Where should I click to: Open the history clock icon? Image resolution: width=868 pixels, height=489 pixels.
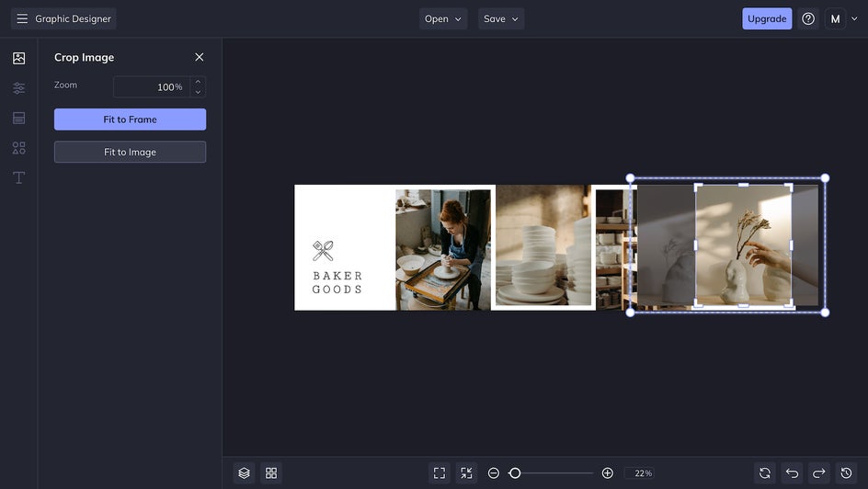[x=847, y=473]
